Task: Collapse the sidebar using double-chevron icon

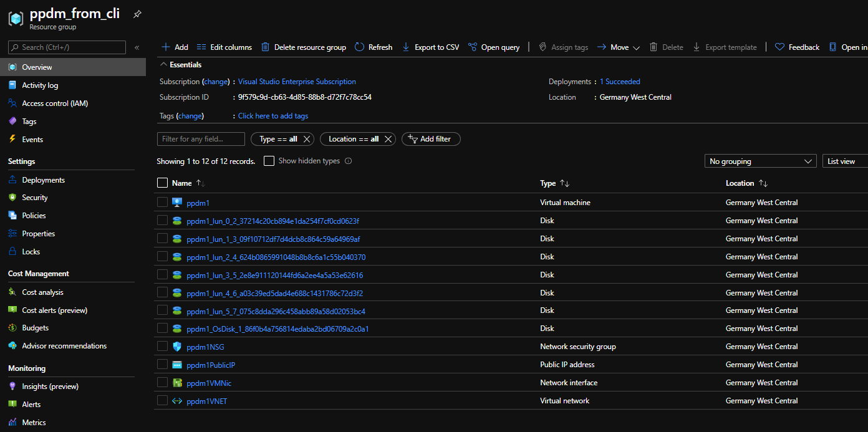Action: (137, 47)
